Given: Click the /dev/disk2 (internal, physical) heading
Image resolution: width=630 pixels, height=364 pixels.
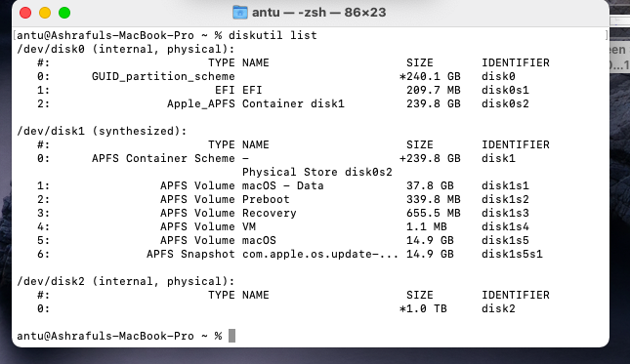Looking at the screenshot, I should click(x=126, y=281).
